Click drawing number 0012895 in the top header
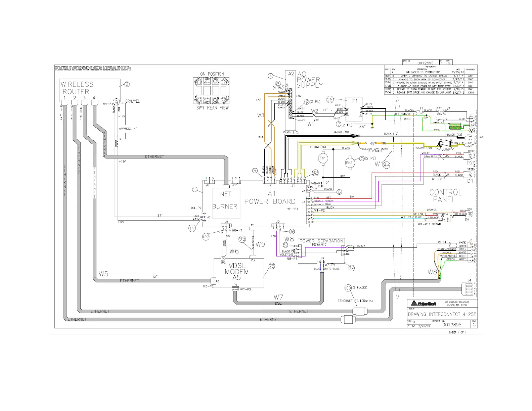Image resolution: width=532 pixels, height=411 pixels. point(426,63)
